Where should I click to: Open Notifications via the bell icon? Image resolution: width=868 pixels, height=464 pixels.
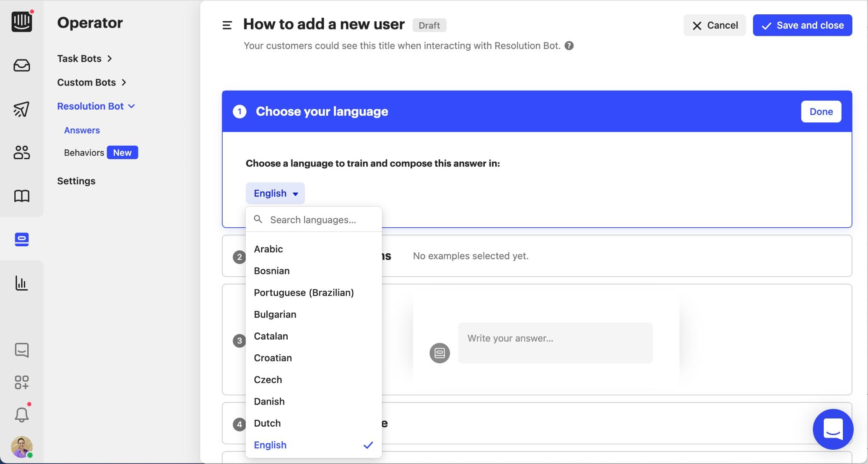(x=22, y=414)
